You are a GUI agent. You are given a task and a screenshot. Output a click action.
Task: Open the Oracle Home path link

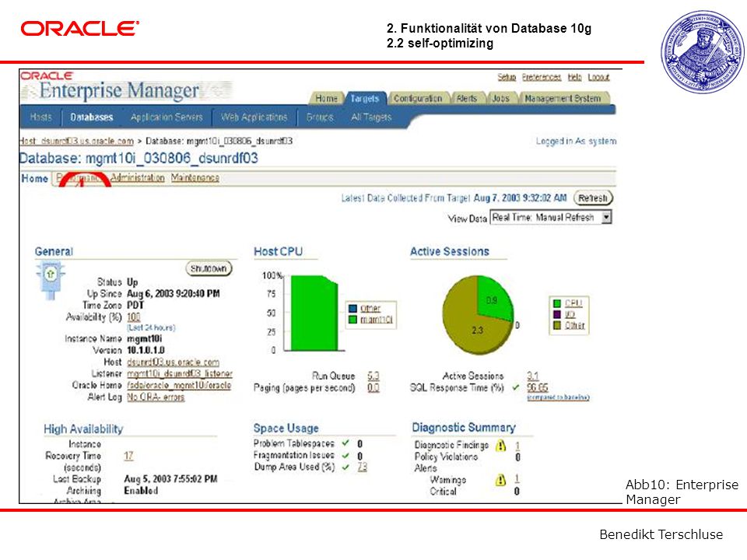[179, 385]
